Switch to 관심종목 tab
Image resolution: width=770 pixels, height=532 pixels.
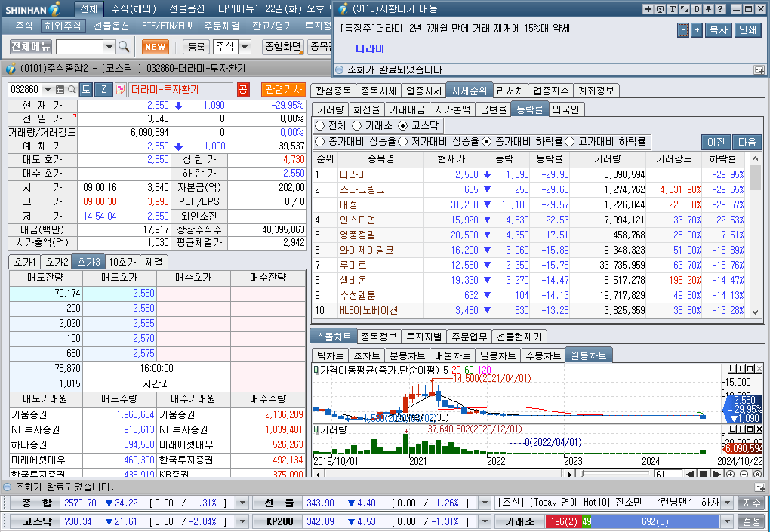tap(334, 91)
